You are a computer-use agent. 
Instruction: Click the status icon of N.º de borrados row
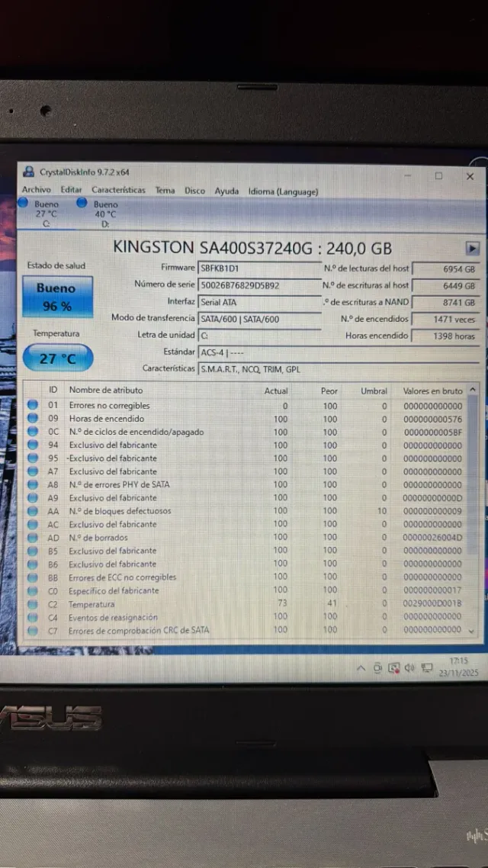[33, 537]
